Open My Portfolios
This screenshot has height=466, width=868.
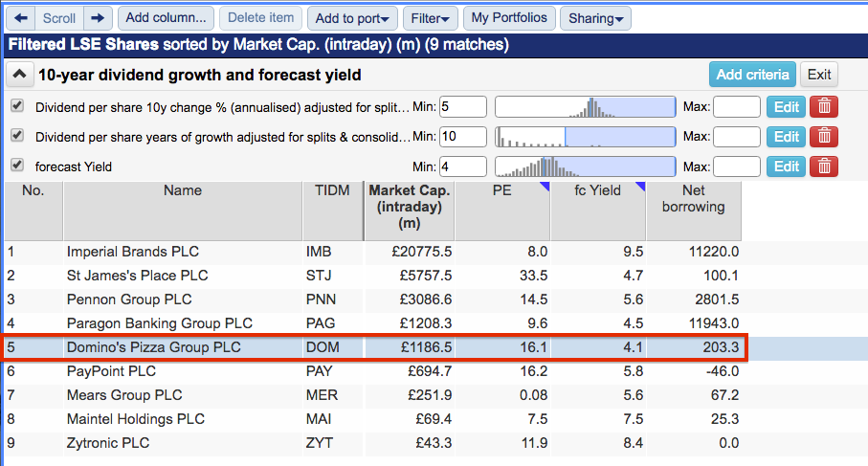pyautogui.click(x=509, y=18)
